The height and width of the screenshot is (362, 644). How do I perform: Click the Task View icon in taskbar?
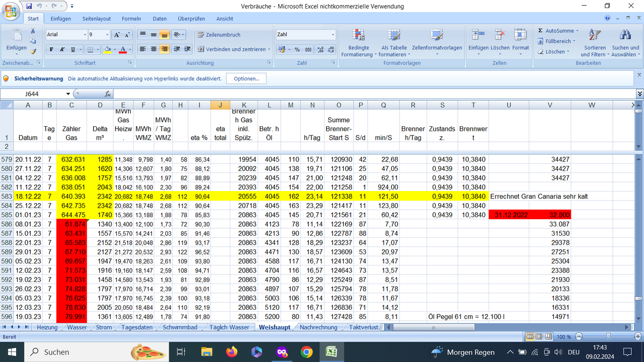click(x=181, y=352)
